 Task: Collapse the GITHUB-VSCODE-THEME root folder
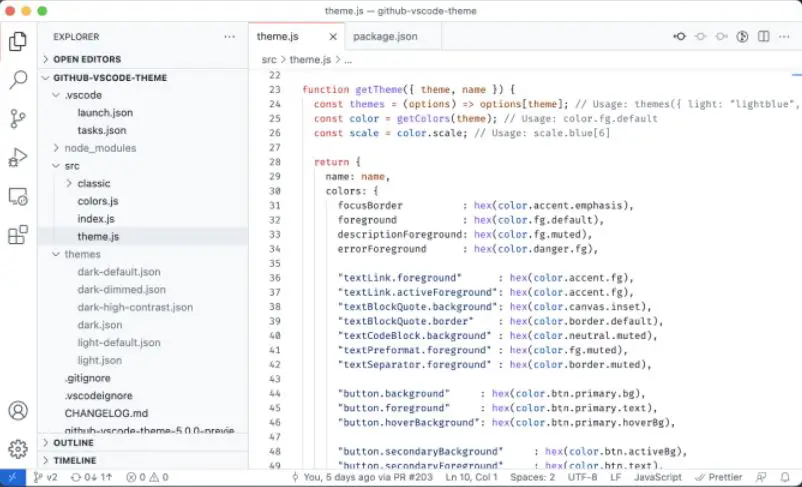143,78
